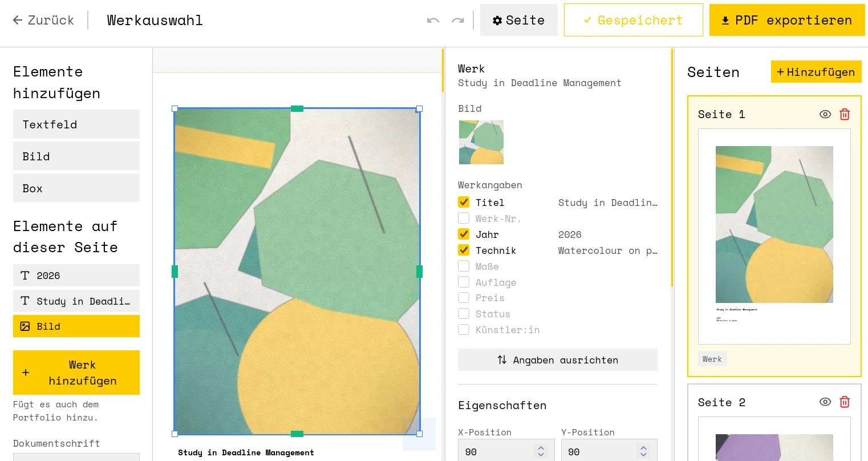Select the 'Study in Deadli…' text element

point(76,301)
